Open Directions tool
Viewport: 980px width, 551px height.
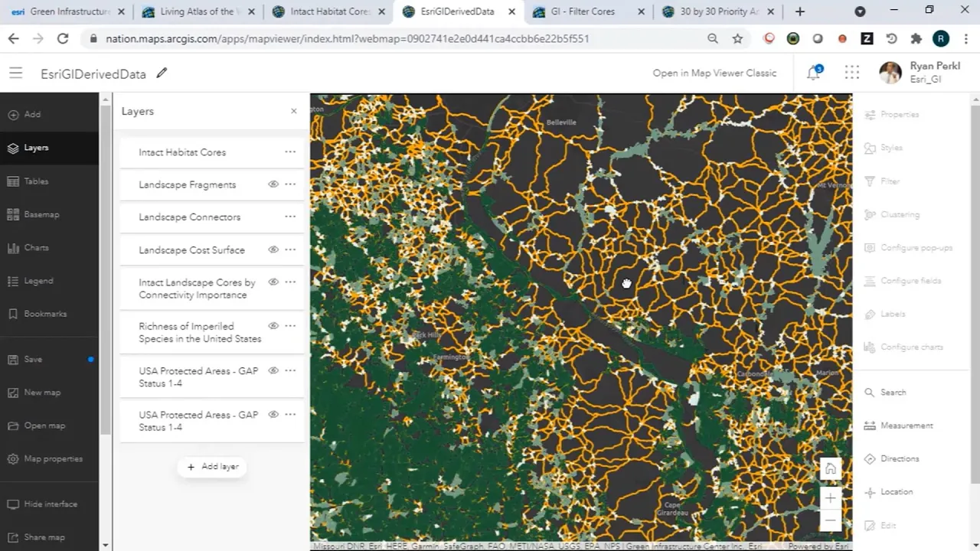[x=892, y=459]
